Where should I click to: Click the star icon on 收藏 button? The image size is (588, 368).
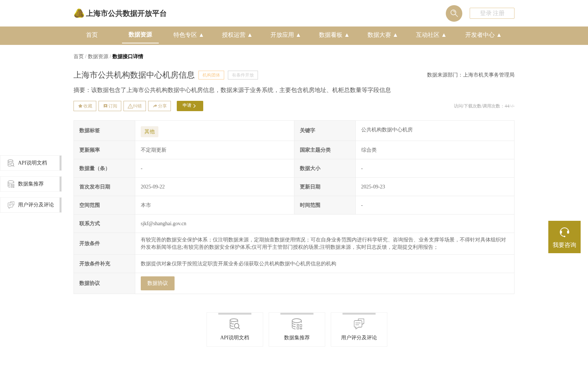pos(80,106)
